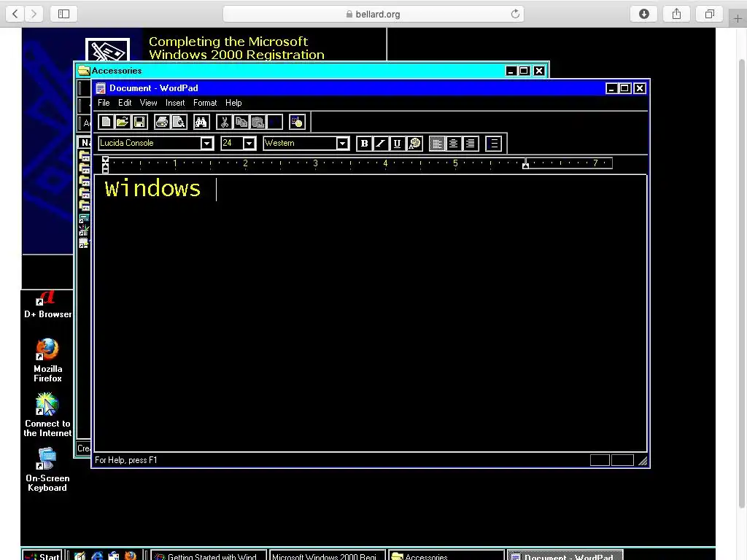Viewport: 747px width, 560px height.
Task: Open Connect to the Internet desktop shortcut
Action: tap(47, 415)
